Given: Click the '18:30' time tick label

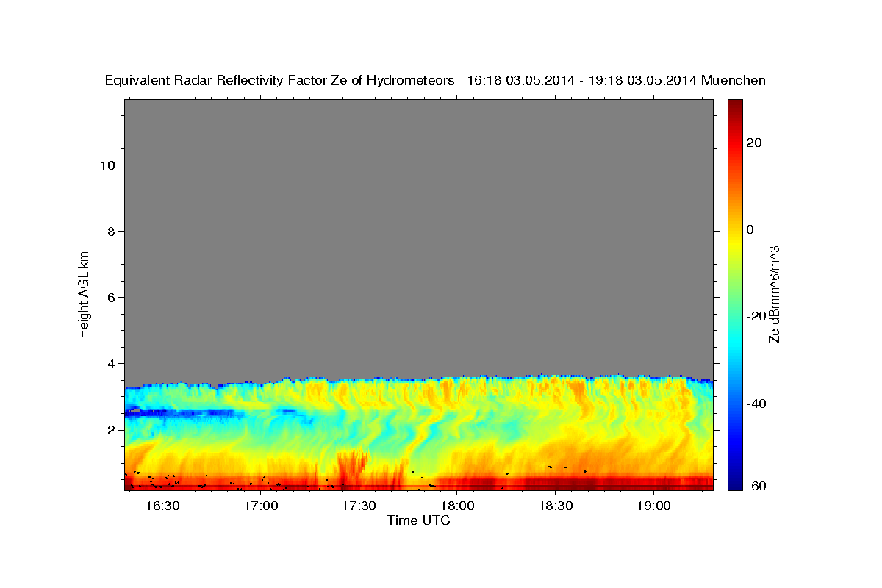Looking at the screenshot, I should (x=556, y=506).
